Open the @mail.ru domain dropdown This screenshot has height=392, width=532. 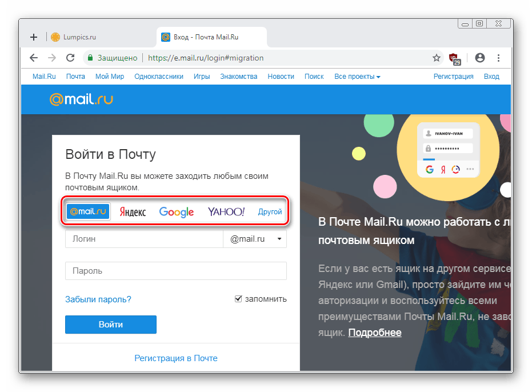point(255,239)
